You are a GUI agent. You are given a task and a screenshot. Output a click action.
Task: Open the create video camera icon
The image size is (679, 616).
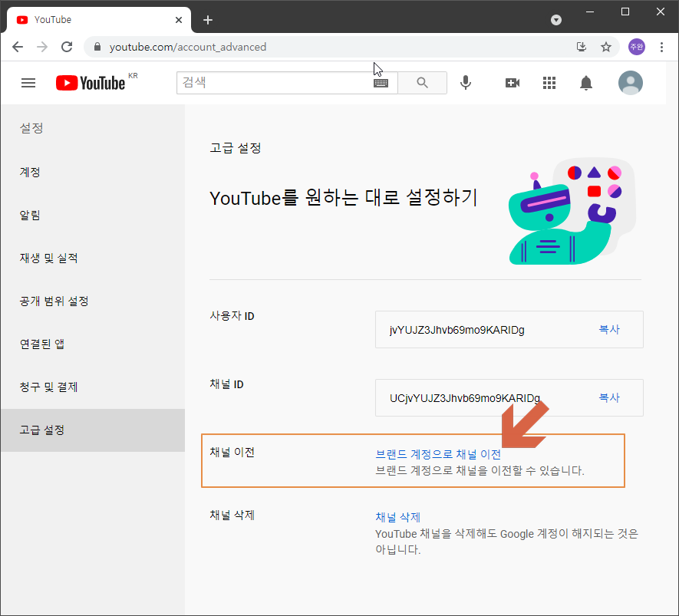click(x=513, y=83)
